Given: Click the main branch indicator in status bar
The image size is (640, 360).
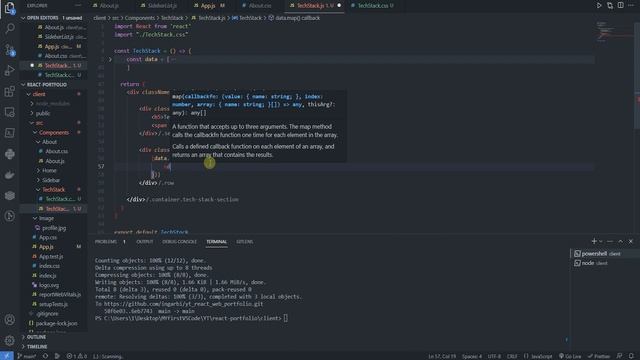Looking at the screenshot, I should (x=27, y=356).
